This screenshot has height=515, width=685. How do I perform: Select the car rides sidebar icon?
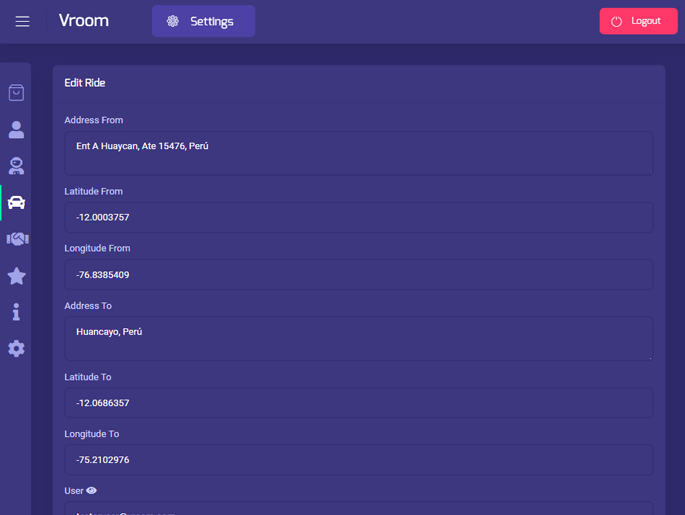16,203
